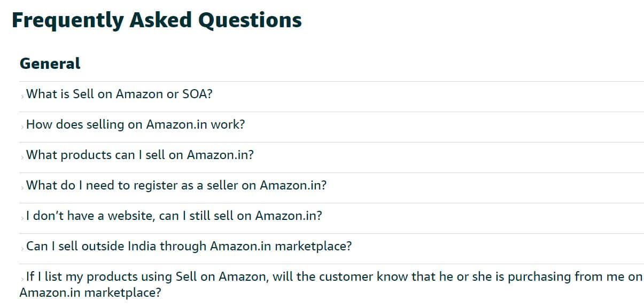The height and width of the screenshot is (308, 644).
Task: Open the "What is Sell on Amazon or SOA?" question
Action: pos(119,93)
